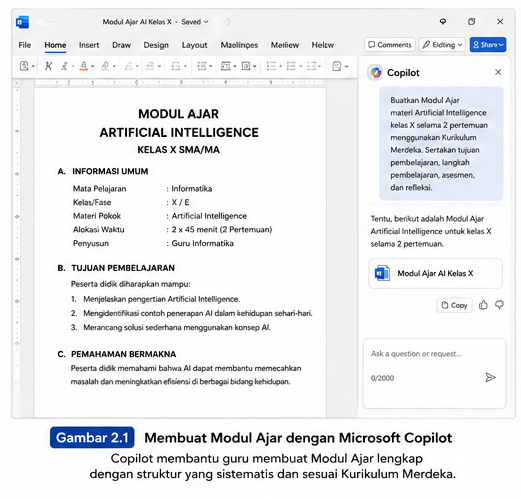Open the tab right of Layout
The image size is (521, 499).
point(239,45)
